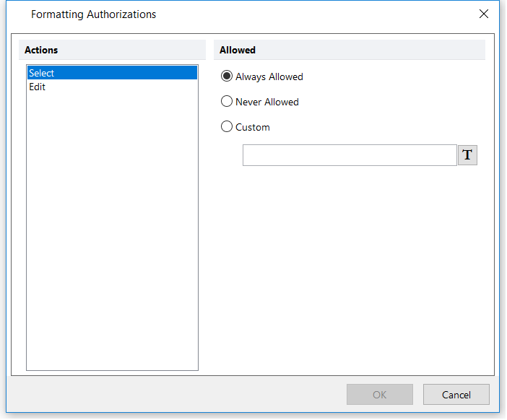507x420 pixels.
Task: Click the "Never Allowed" label text
Action: pyautogui.click(x=267, y=102)
